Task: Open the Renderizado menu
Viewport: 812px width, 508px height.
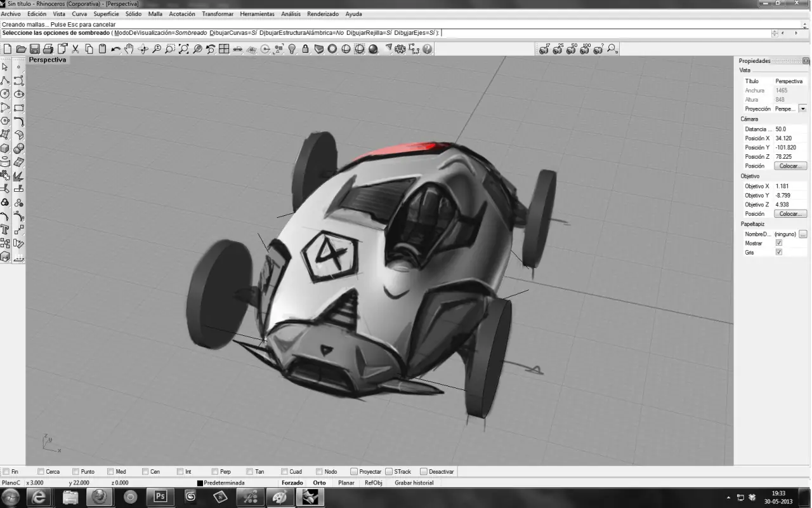Action: tap(322, 14)
